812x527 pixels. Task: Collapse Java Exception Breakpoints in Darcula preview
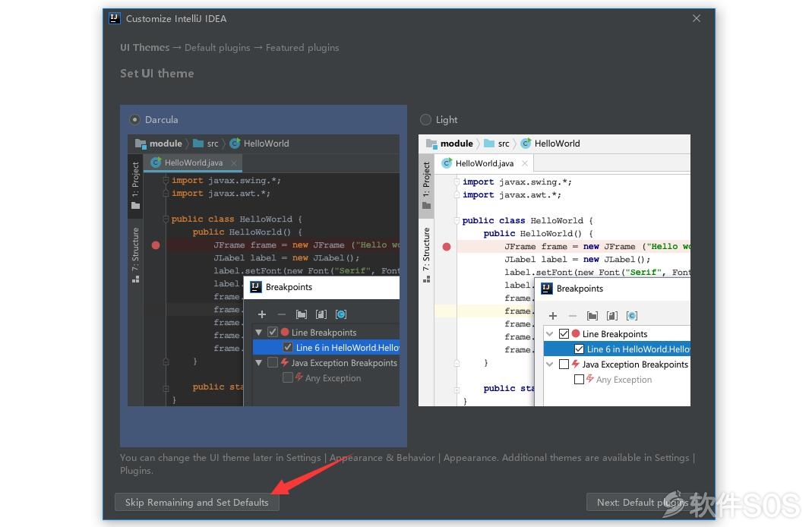coord(258,363)
